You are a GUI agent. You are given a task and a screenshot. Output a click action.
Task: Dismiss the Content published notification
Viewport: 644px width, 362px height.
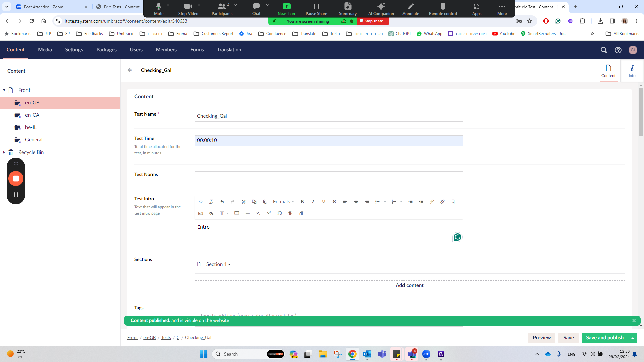(634, 321)
